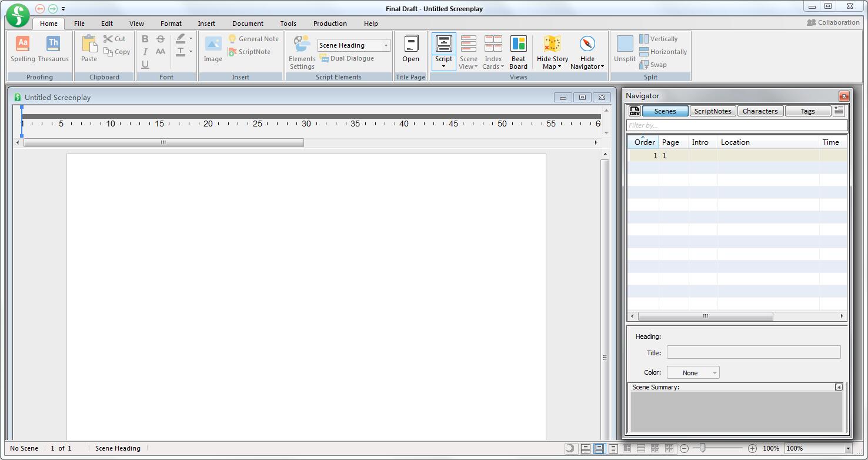
Task: Copy the selected text
Action: pos(117,52)
